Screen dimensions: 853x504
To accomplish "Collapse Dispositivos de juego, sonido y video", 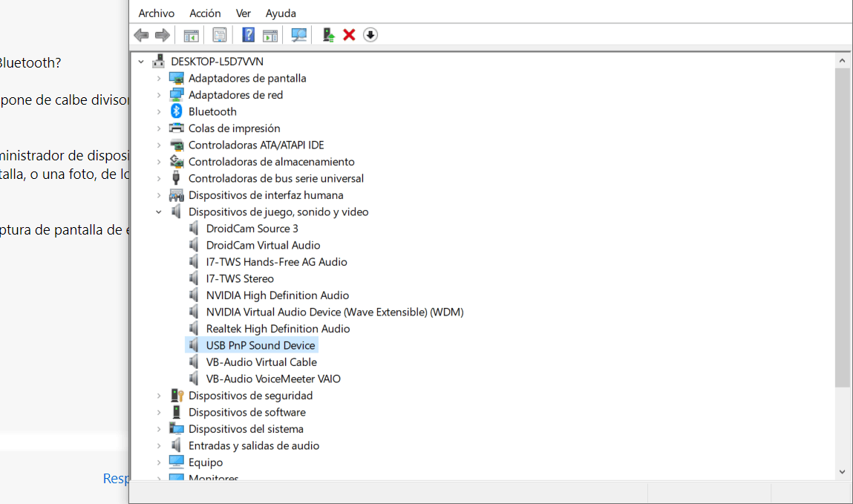I will click(159, 212).
